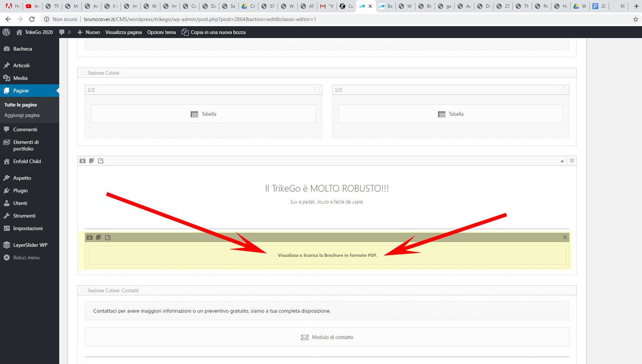
Task: Edit the highlighted Brochure element
Action: 107,237
